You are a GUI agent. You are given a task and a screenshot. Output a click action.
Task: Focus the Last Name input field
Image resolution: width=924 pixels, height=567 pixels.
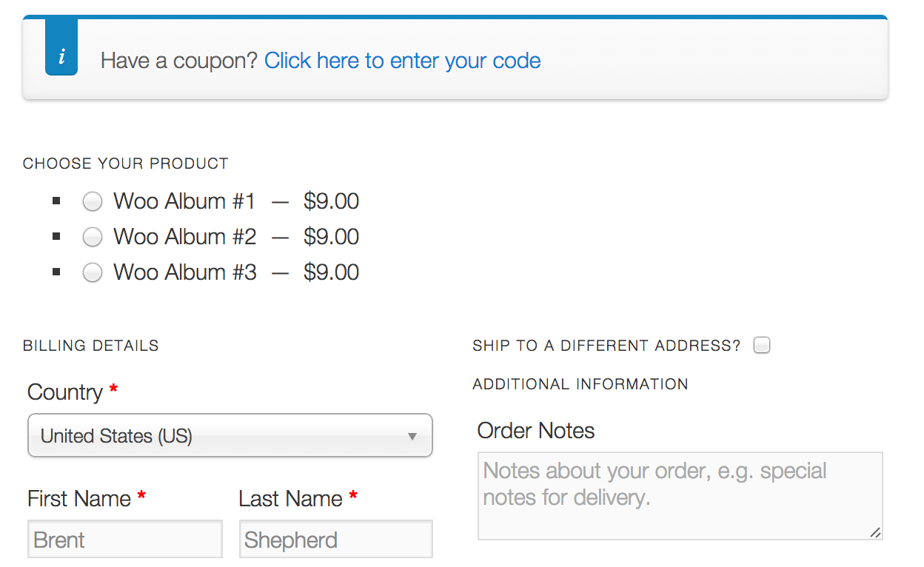(x=336, y=540)
